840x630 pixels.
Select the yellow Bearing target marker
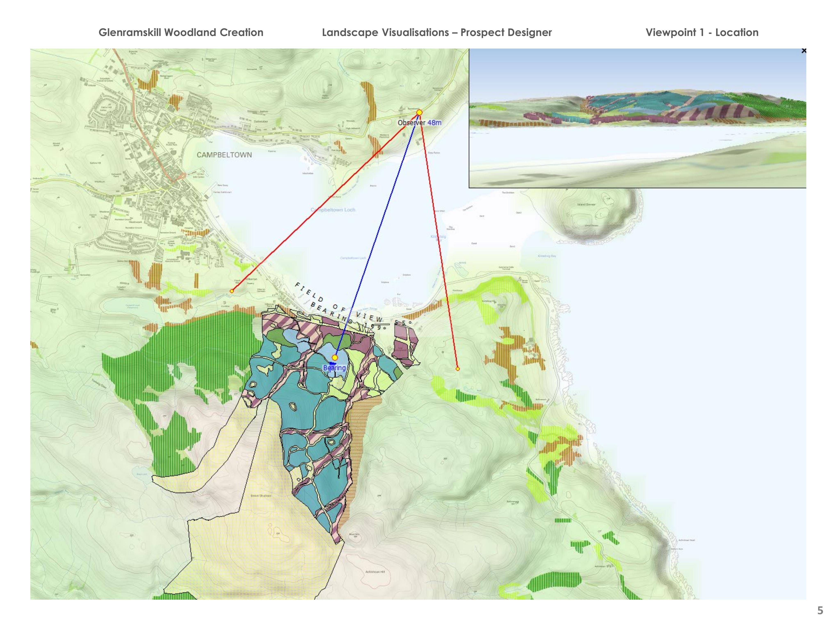tap(335, 357)
